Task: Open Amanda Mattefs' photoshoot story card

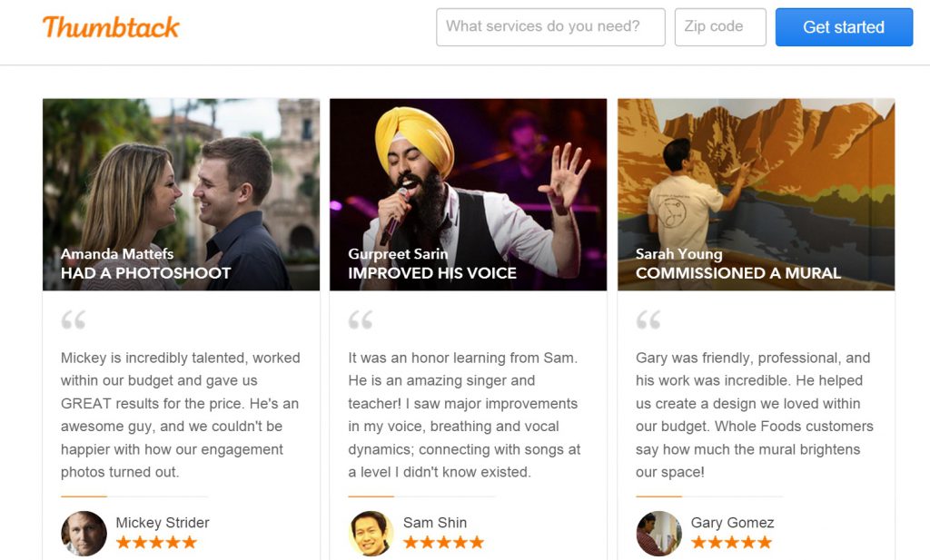Action: (180, 193)
